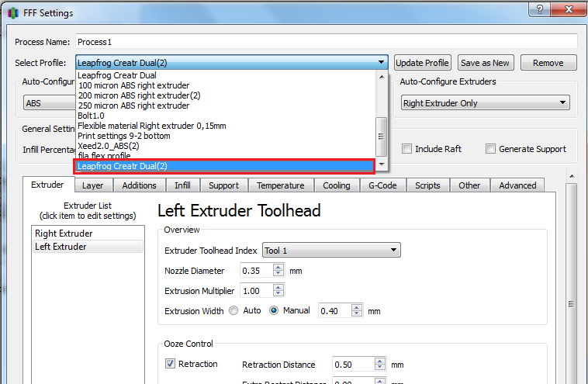
Task: Open the Support tab
Action: tap(223, 185)
